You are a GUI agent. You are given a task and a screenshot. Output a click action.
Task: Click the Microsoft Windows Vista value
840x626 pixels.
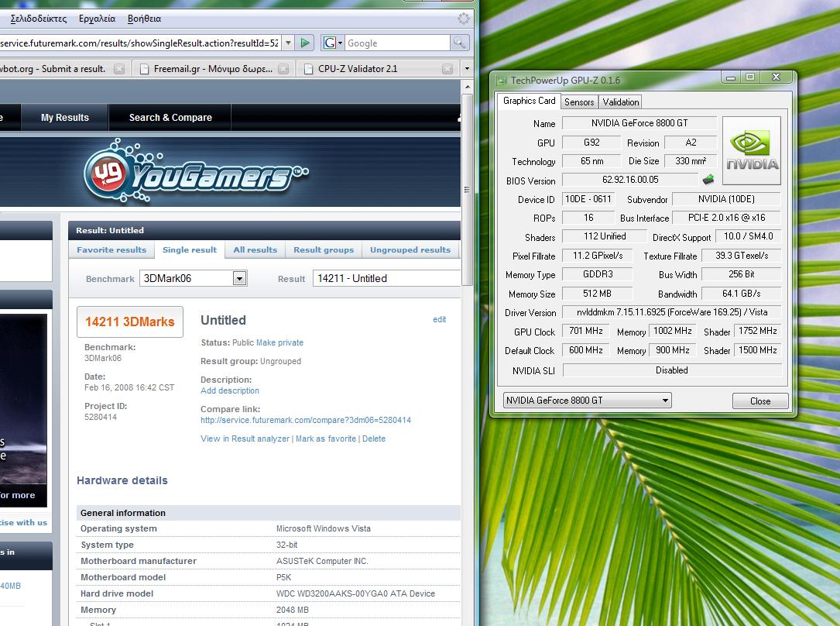(323, 528)
